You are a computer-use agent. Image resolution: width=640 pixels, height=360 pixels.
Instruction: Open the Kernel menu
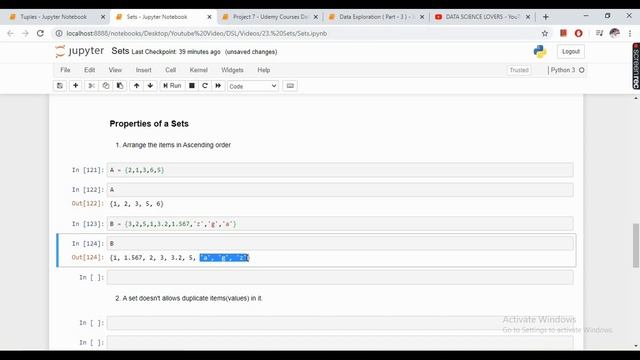pyautogui.click(x=199, y=70)
